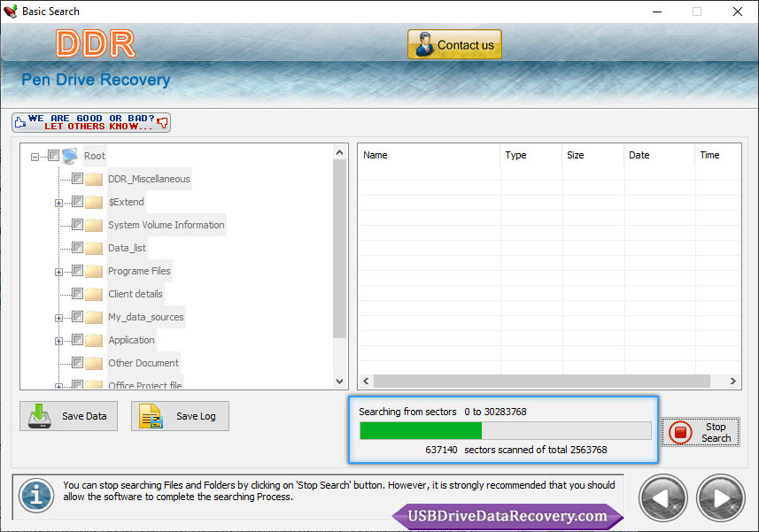Toggle the $Extend checkbox

click(77, 201)
